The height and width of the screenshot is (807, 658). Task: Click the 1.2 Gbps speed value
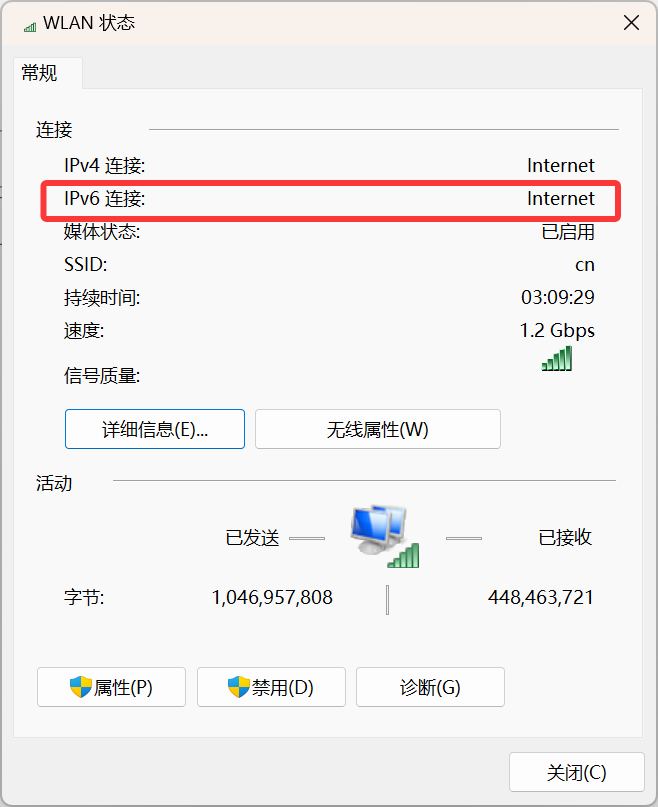click(x=557, y=330)
